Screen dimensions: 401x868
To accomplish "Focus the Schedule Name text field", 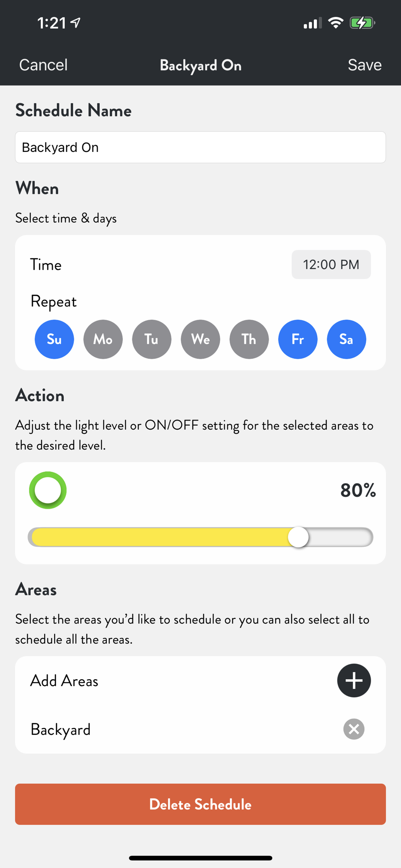I will [200, 147].
